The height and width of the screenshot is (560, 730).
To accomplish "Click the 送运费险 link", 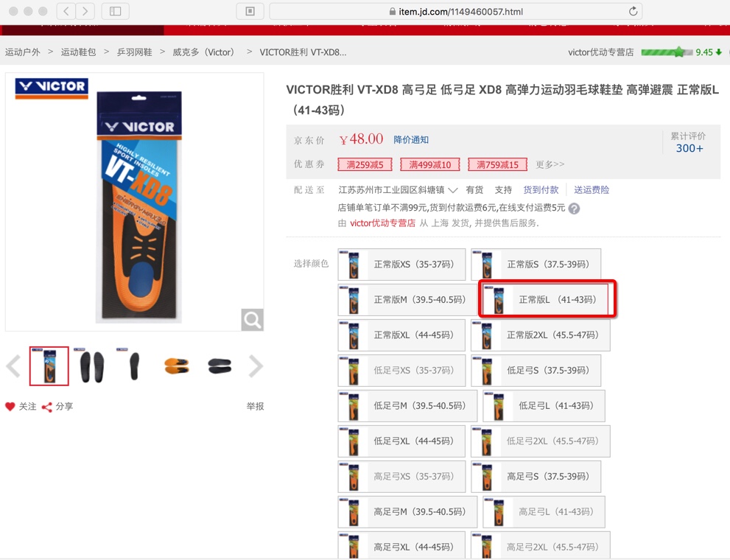I will [x=592, y=190].
